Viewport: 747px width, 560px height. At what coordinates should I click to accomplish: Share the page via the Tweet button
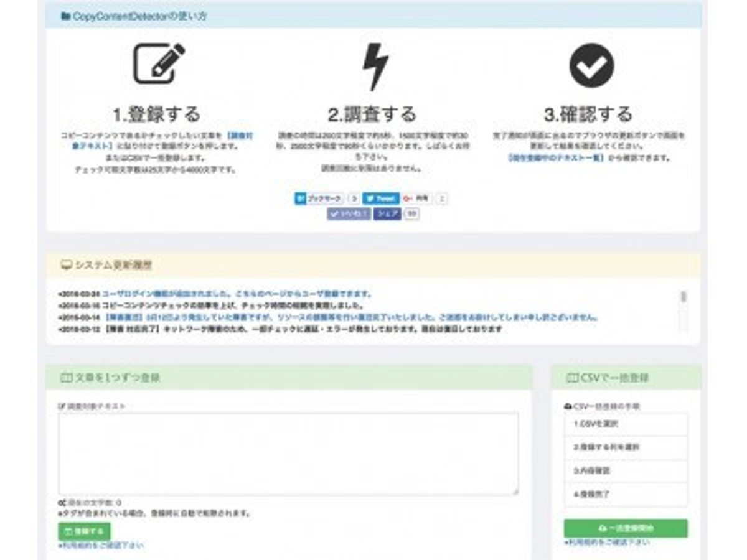tap(380, 198)
